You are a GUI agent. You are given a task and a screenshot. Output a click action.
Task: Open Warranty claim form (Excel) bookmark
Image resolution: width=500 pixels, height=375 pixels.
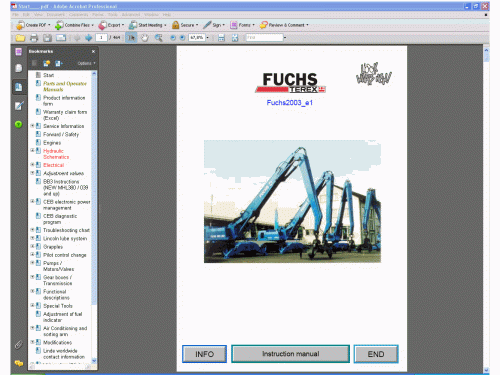pos(65,115)
